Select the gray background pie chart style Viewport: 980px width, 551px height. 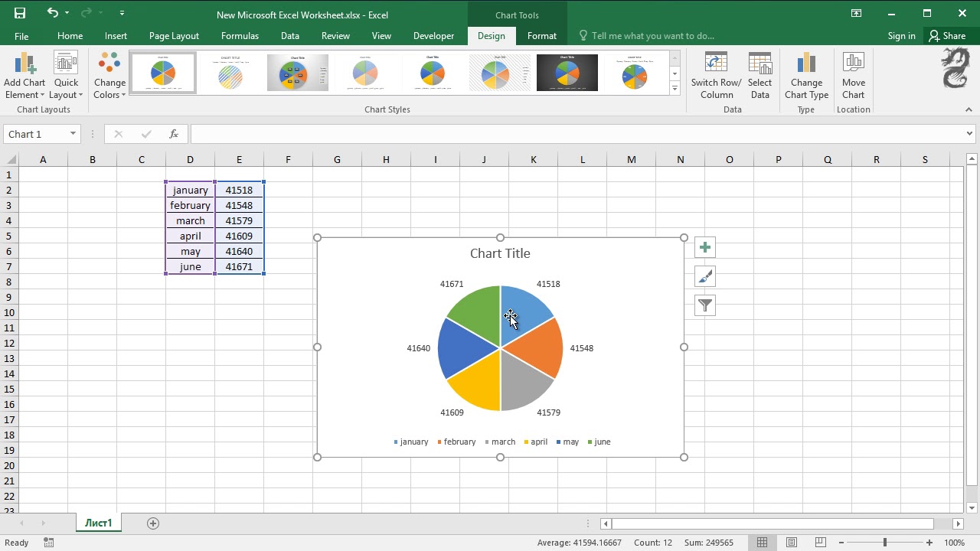(298, 73)
